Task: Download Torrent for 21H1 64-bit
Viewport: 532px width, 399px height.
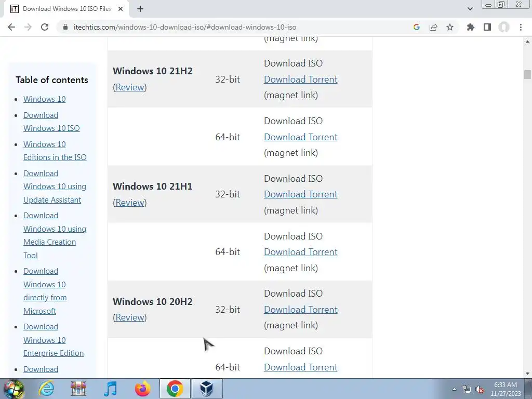Action: (x=301, y=252)
